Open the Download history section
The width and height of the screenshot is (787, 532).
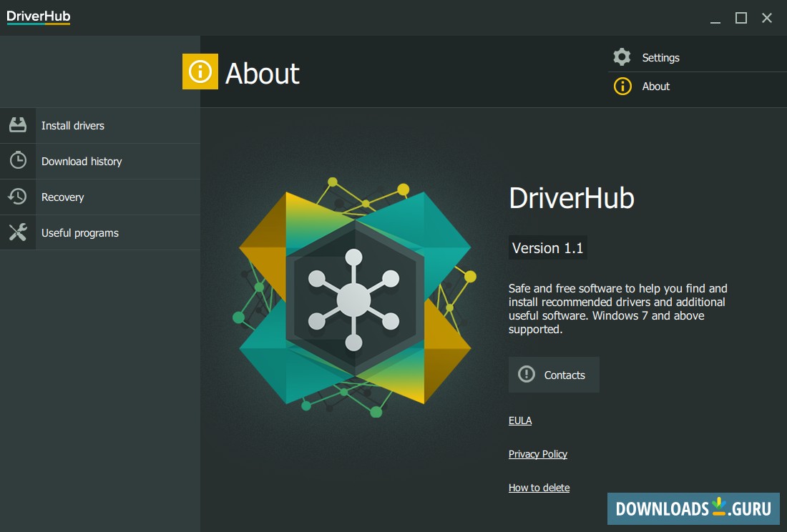point(100,162)
